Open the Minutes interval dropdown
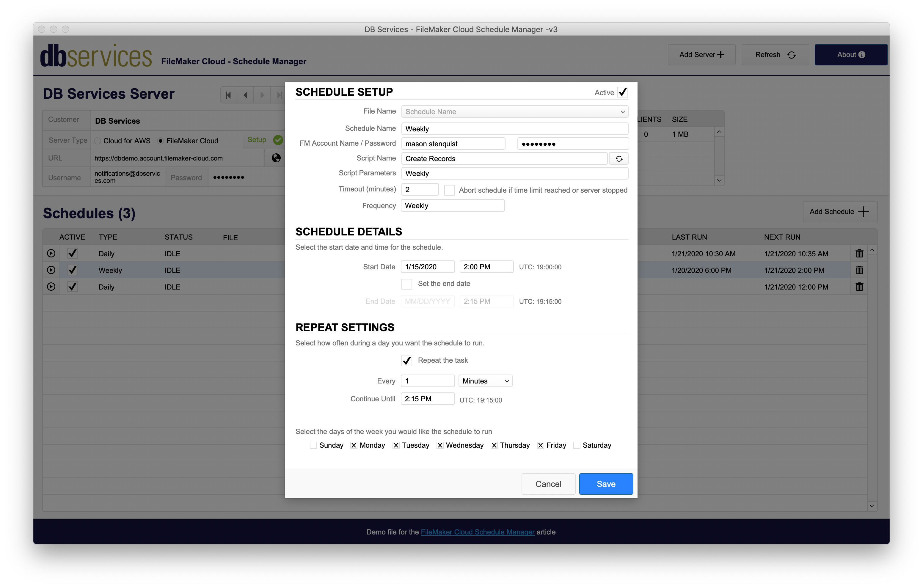 point(485,381)
